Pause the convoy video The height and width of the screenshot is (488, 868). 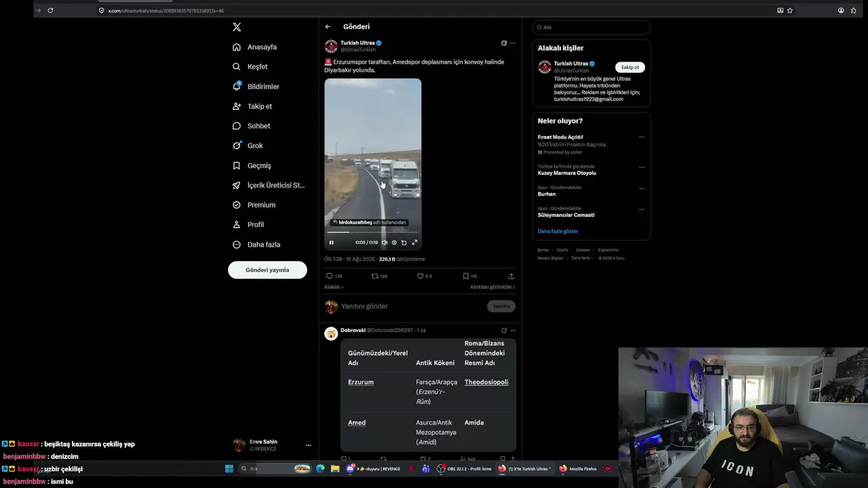coord(332,243)
